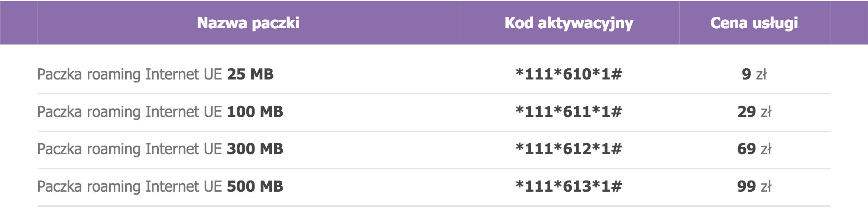Click the 29 zł price

click(x=754, y=112)
